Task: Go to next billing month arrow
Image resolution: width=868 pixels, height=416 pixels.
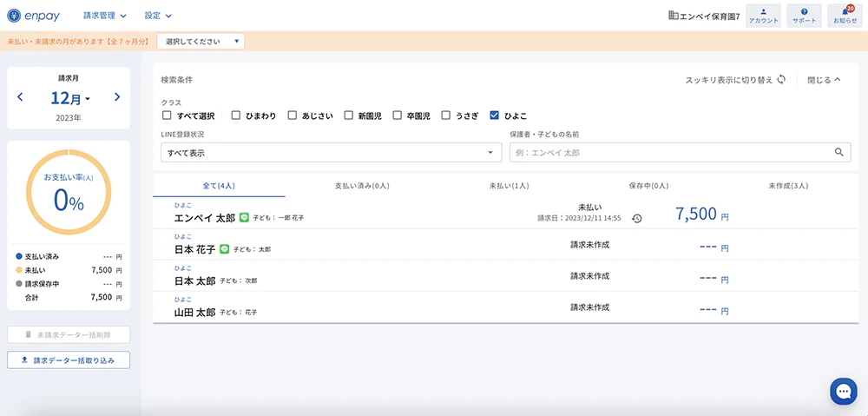Action: pyautogui.click(x=117, y=97)
